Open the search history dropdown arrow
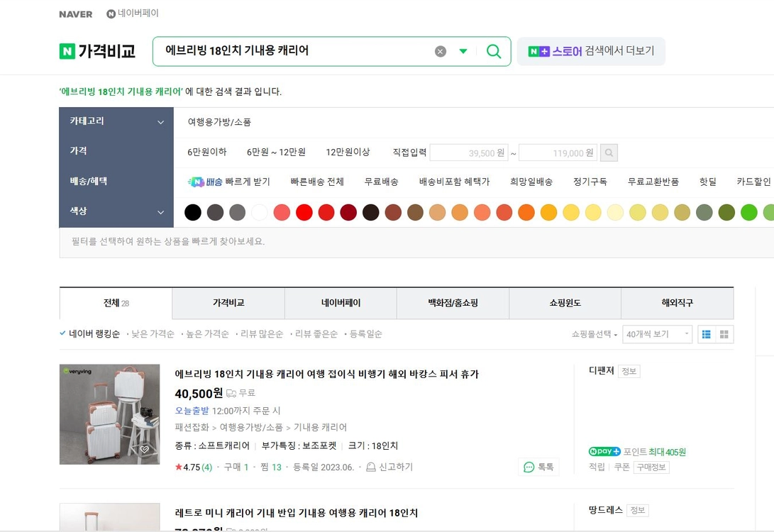The height and width of the screenshot is (532, 774). (463, 51)
